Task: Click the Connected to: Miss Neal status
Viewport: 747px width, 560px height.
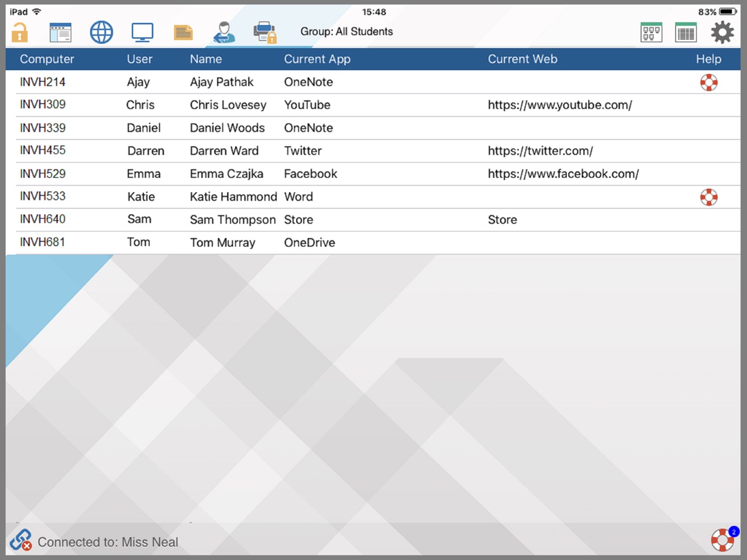Action: [x=108, y=542]
